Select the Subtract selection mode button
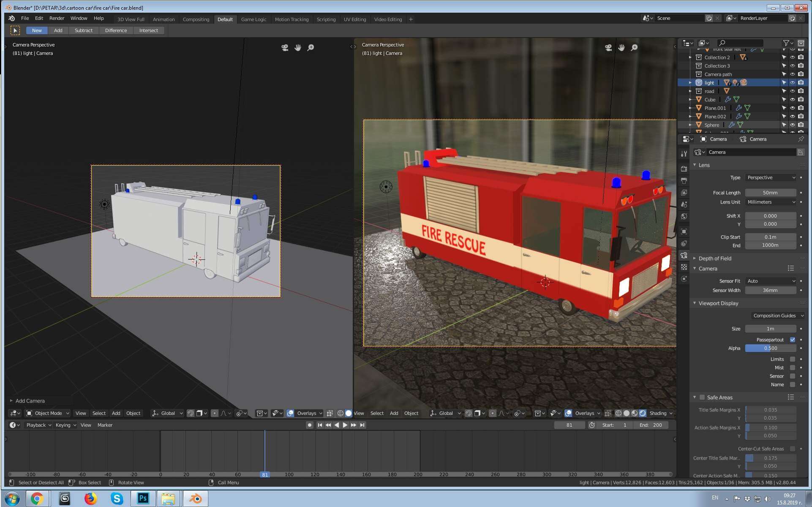 pos(83,30)
